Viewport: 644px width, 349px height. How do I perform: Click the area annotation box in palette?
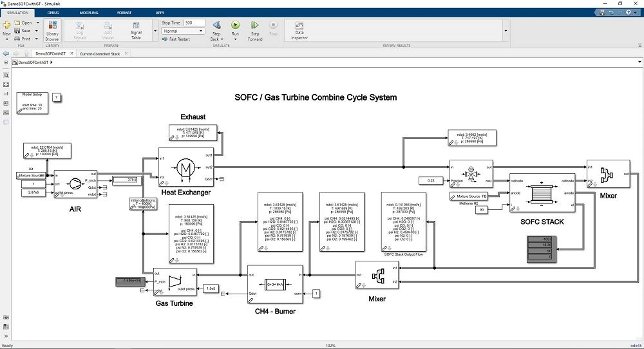(x=6, y=121)
